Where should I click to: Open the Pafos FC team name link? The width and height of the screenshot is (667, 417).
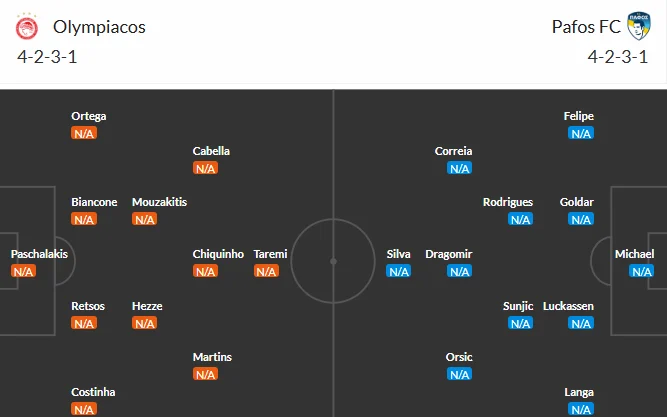(586, 27)
